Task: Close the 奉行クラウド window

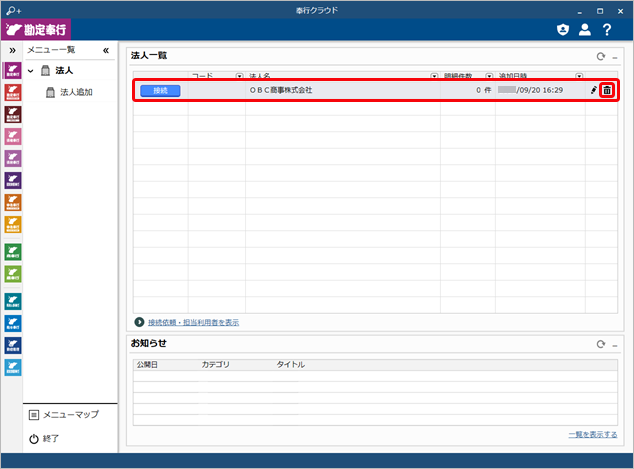Action: (x=620, y=11)
